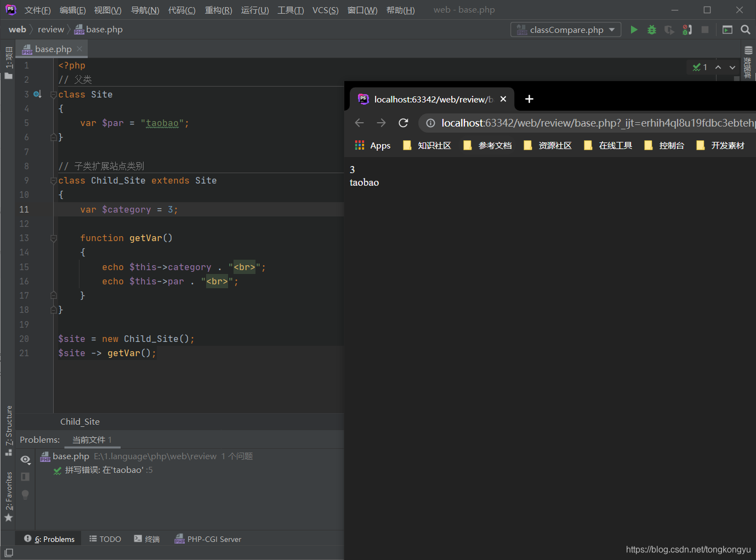The image size is (756, 560).
Task: Open the Apps bookmark shortcut
Action: 373,145
